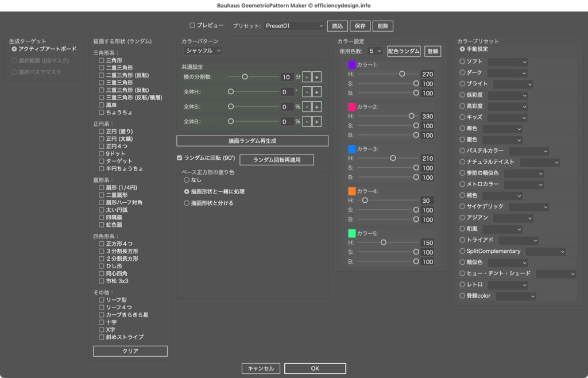Click plus button for 全体B
The height and width of the screenshot is (378, 588).
coord(316,122)
